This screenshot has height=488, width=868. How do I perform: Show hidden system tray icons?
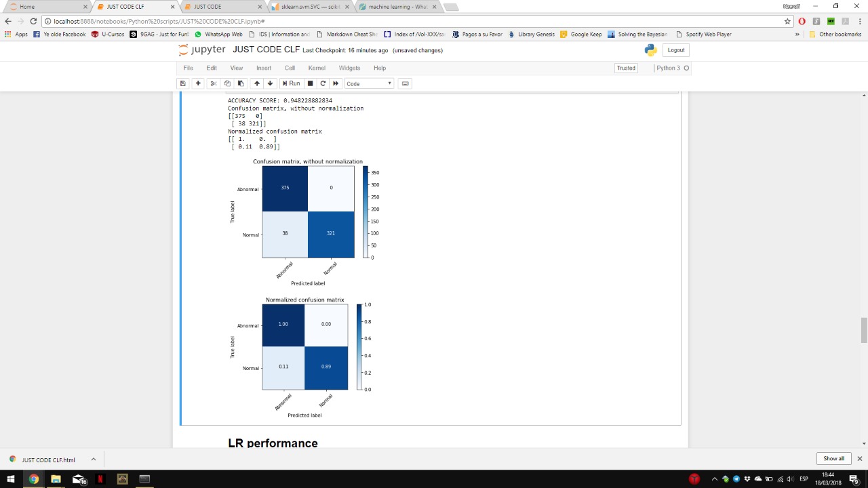[714, 479]
